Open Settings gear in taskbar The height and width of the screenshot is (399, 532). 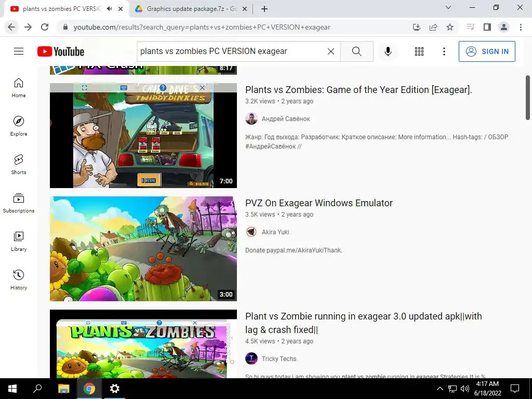pos(115,389)
